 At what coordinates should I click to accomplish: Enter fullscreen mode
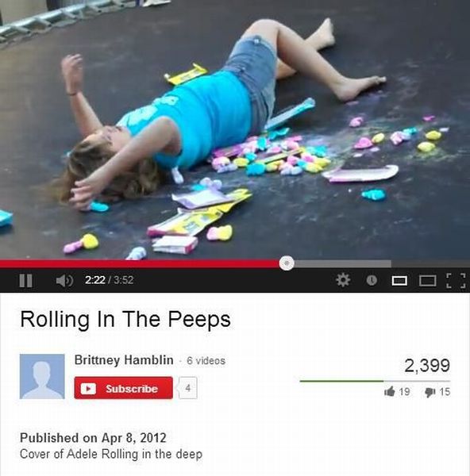coord(456,281)
